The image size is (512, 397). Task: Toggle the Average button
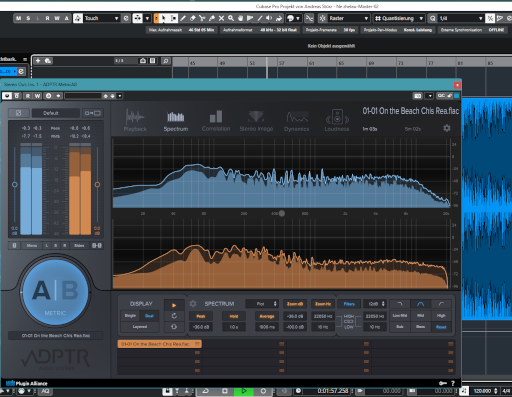(x=267, y=316)
